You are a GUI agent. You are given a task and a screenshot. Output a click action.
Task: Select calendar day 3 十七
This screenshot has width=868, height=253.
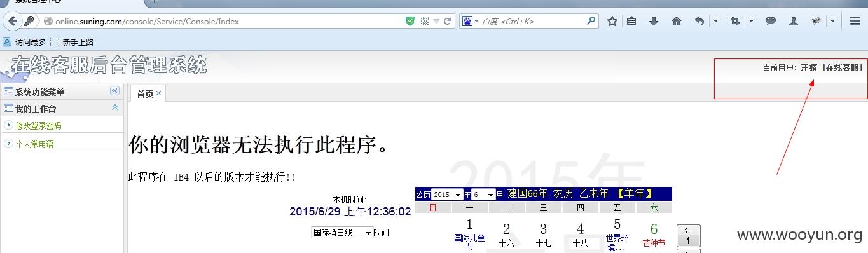click(x=543, y=235)
